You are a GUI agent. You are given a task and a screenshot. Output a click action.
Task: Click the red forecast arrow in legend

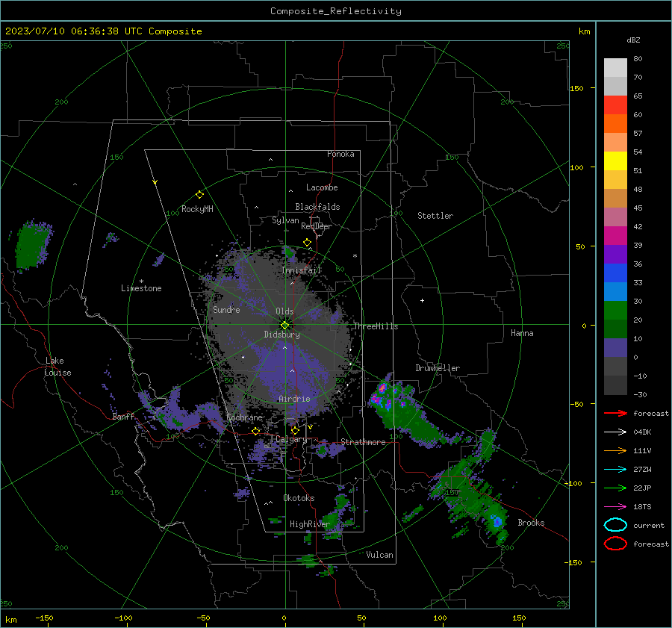point(615,413)
